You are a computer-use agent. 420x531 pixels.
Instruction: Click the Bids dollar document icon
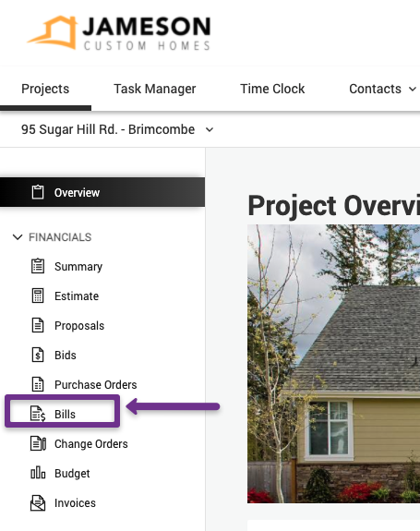tap(38, 355)
